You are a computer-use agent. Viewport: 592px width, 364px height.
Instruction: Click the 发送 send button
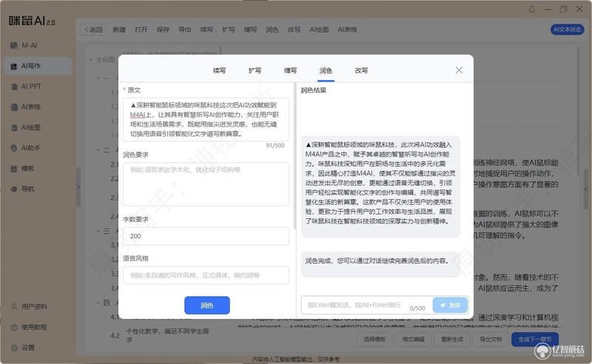click(450, 305)
